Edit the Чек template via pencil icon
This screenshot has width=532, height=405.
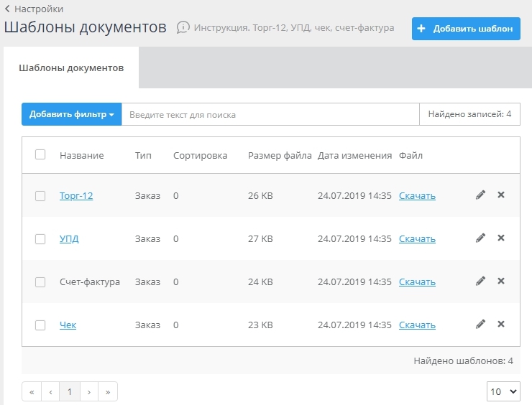pyautogui.click(x=480, y=325)
